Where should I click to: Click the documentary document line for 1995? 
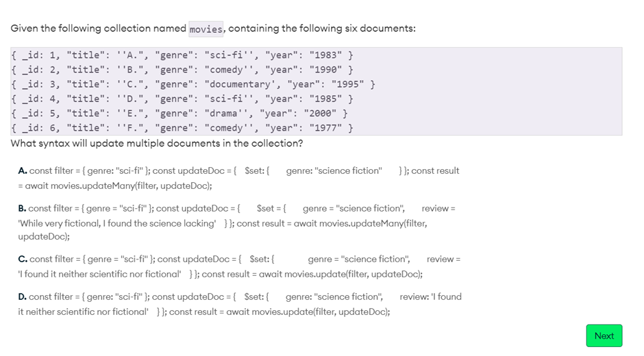point(193,84)
